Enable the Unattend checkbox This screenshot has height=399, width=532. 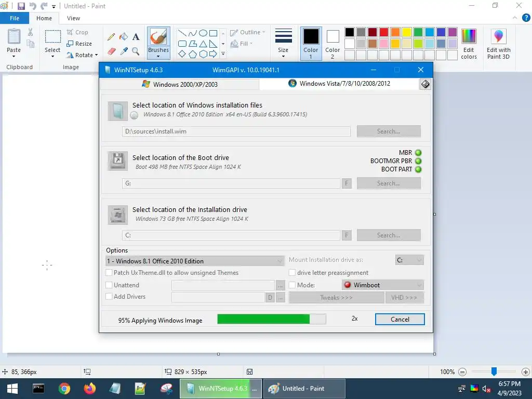pyautogui.click(x=109, y=285)
